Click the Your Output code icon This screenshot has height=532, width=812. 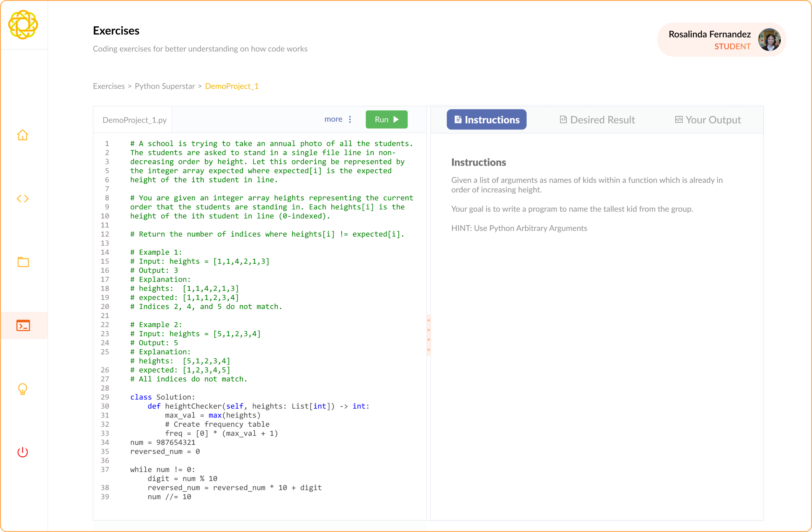(x=679, y=120)
